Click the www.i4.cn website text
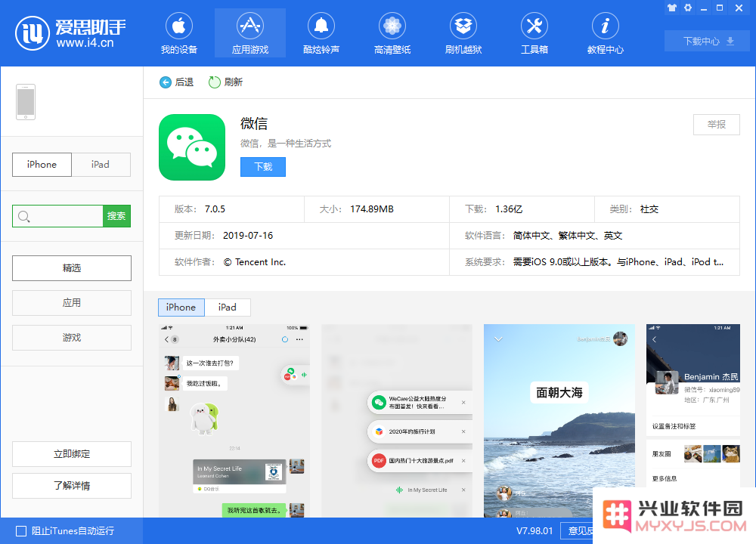The height and width of the screenshot is (544, 756). 85,43
